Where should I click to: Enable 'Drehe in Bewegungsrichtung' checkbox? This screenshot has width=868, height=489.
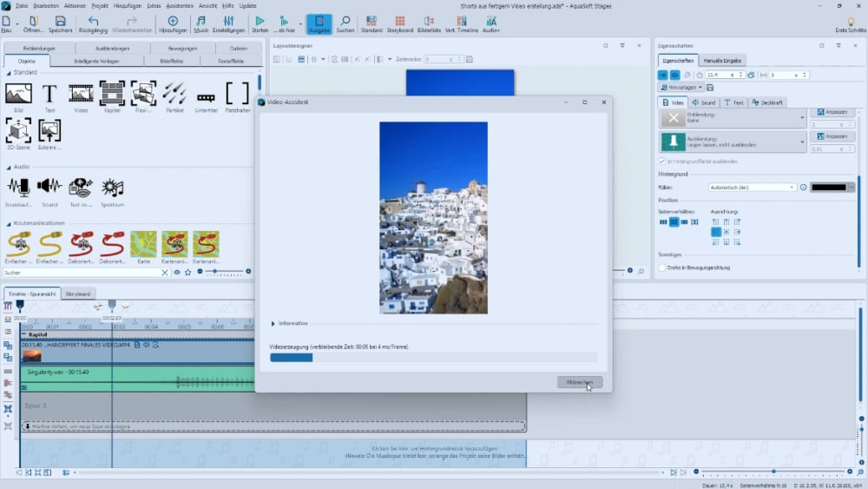click(x=662, y=268)
